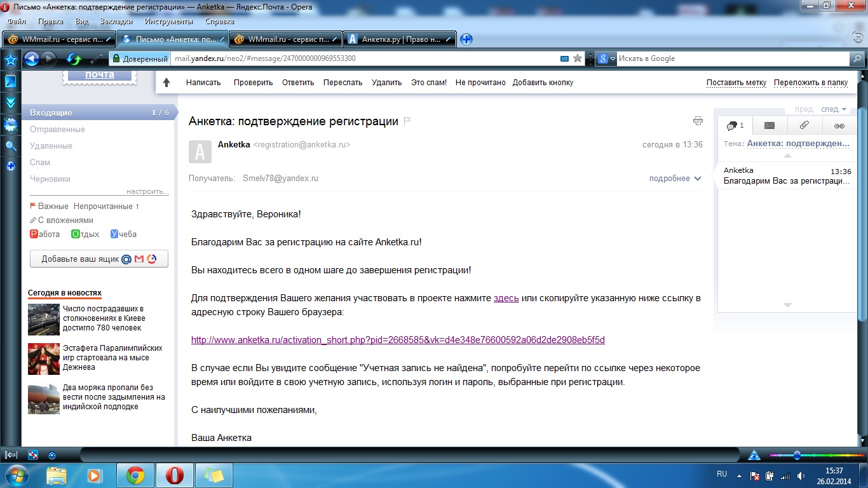Open the conversation tab with speech bubbles
This screenshot has height=488, width=868.
click(735, 125)
